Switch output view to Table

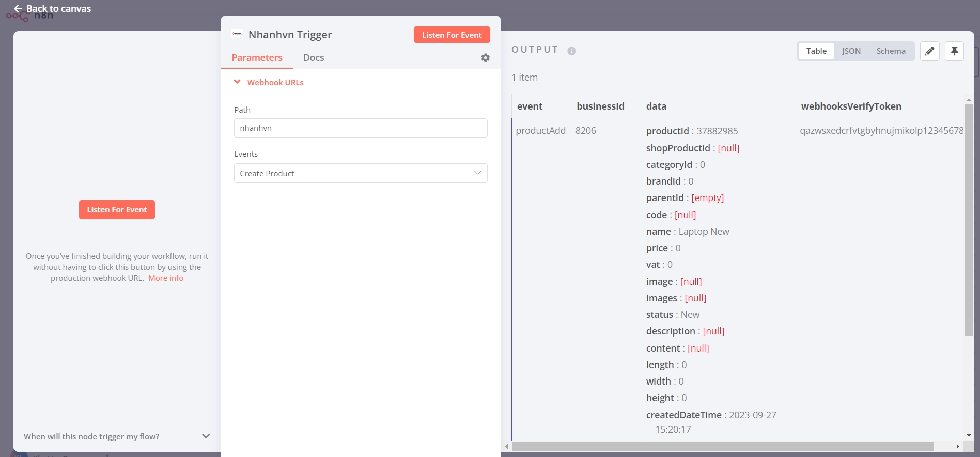click(x=816, y=51)
